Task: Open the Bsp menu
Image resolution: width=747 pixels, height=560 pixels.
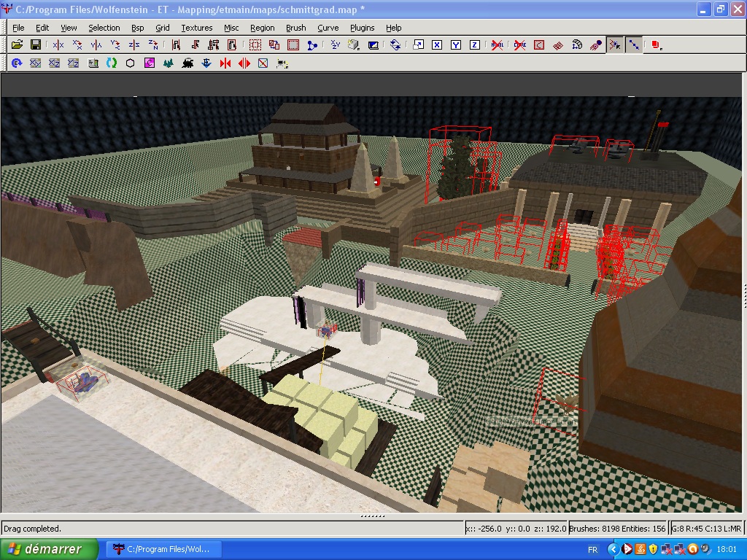Action: (x=138, y=28)
